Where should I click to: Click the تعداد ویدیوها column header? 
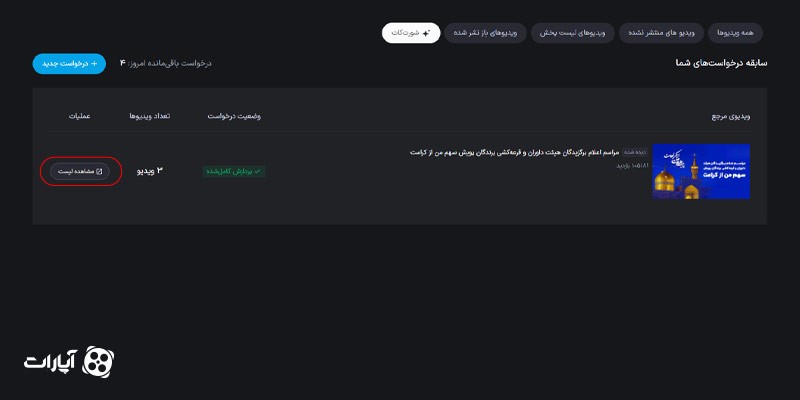tap(150, 116)
